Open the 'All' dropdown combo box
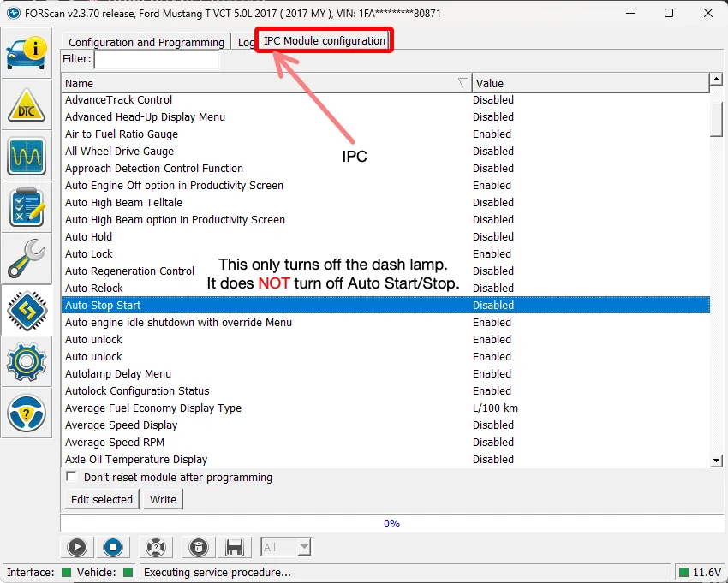The image size is (728, 583). [x=286, y=547]
